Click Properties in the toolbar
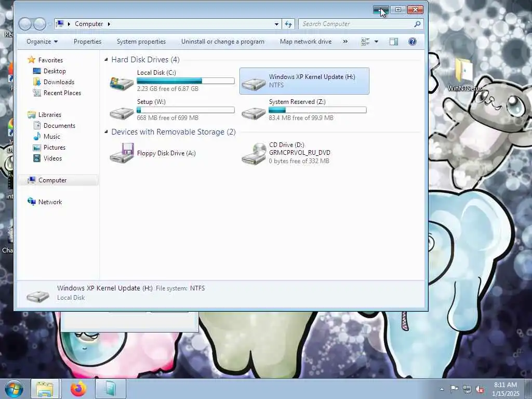The width and height of the screenshot is (532, 399). [87, 42]
